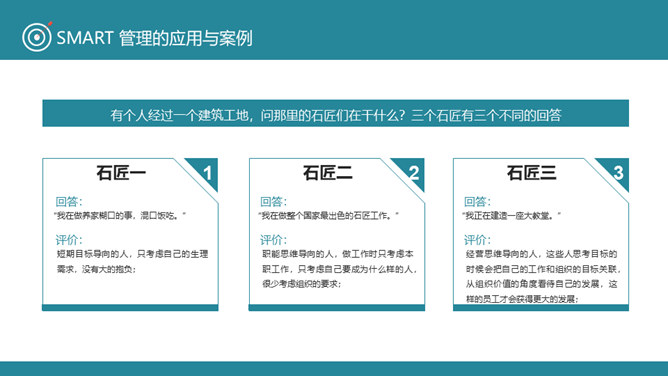Click the "回答:" label in 石匠一 card

(x=69, y=201)
